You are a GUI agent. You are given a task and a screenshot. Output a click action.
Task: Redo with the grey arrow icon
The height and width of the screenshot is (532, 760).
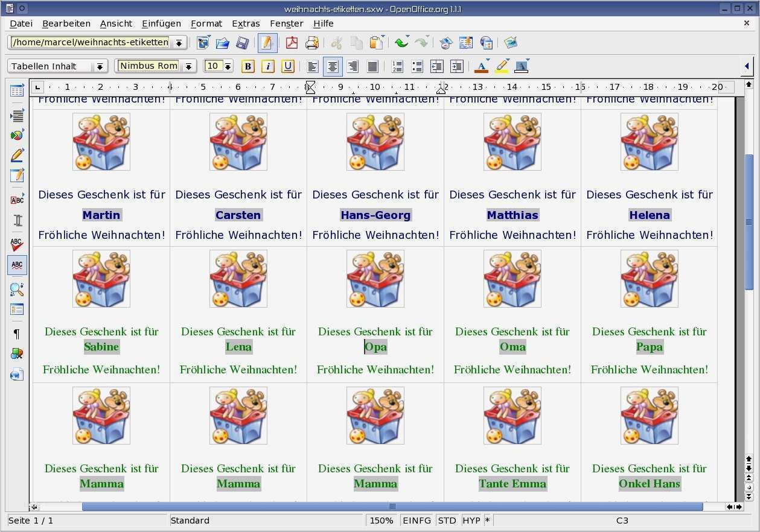[x=421, y=43]
